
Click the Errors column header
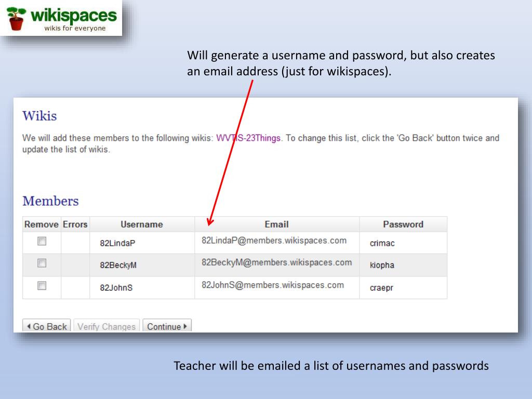coord(75,224)
